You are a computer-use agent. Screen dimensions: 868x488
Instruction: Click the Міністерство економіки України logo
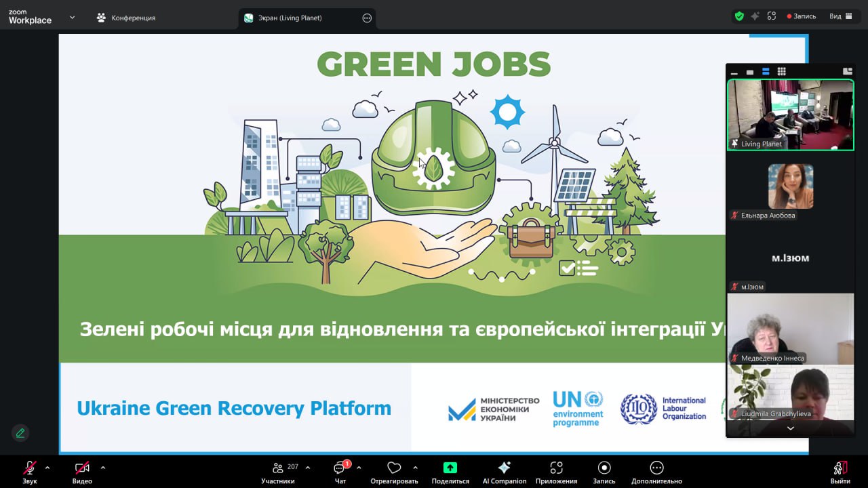pyautogui.click(x=494, y=409)
